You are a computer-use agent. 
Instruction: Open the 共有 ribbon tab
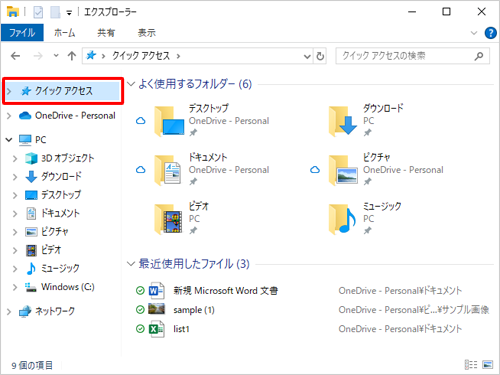[106, 33]
